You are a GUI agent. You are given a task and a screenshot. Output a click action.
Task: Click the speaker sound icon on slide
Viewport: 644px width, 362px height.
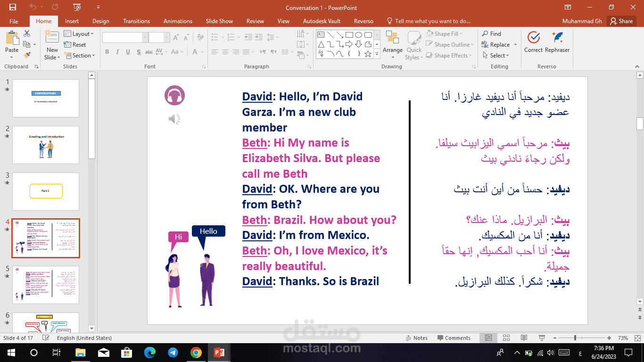pos(174,119)
